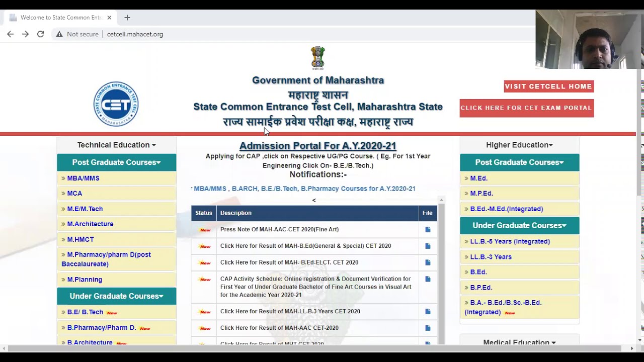Open the M.P.Ed. link
The width and height of the screenshot is (644, 362).
[481, 194]
